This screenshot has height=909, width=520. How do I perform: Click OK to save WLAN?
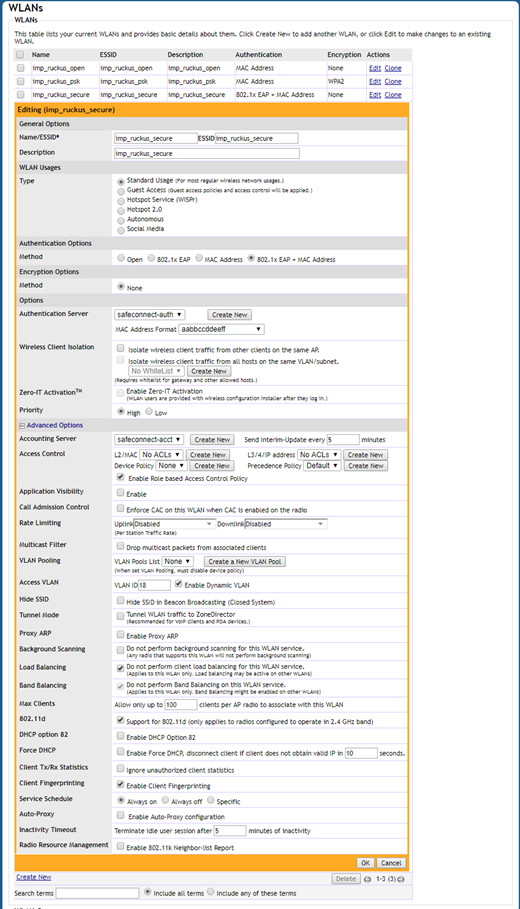click(x=365, y=863)
